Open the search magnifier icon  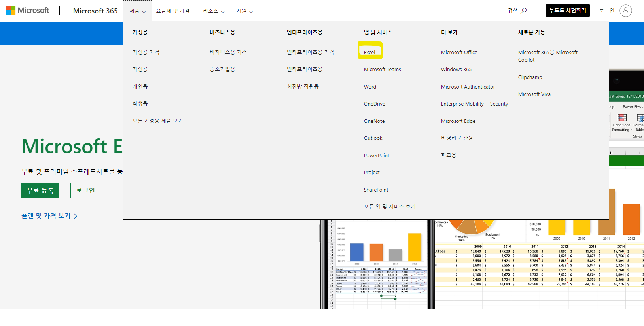click(523, 11)
